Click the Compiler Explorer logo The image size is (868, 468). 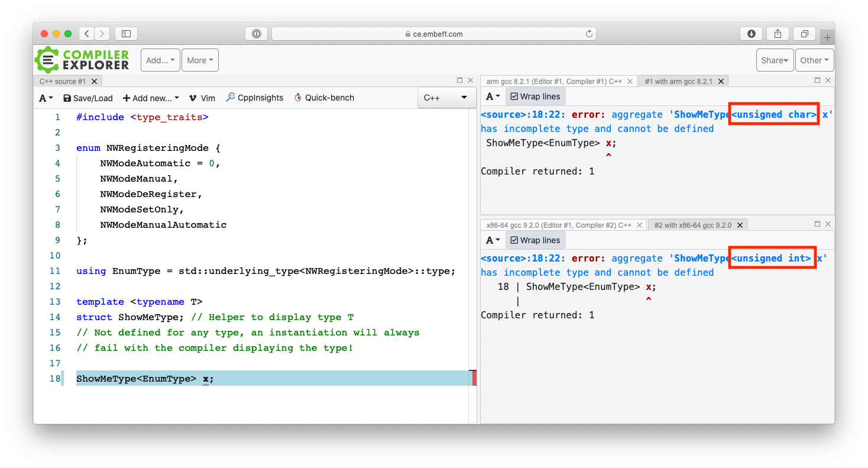pyautogui.click(x=82, y=60)
